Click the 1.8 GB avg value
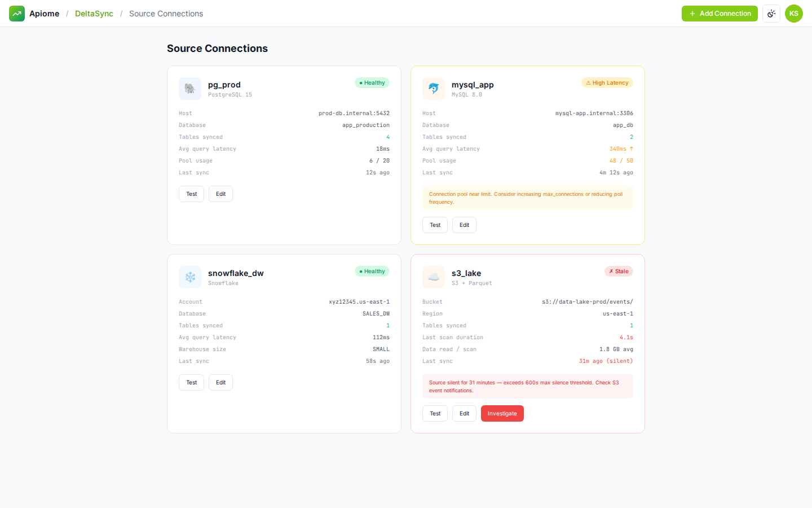The width and height of the screenshot is (812, 508). pos(616,349)
